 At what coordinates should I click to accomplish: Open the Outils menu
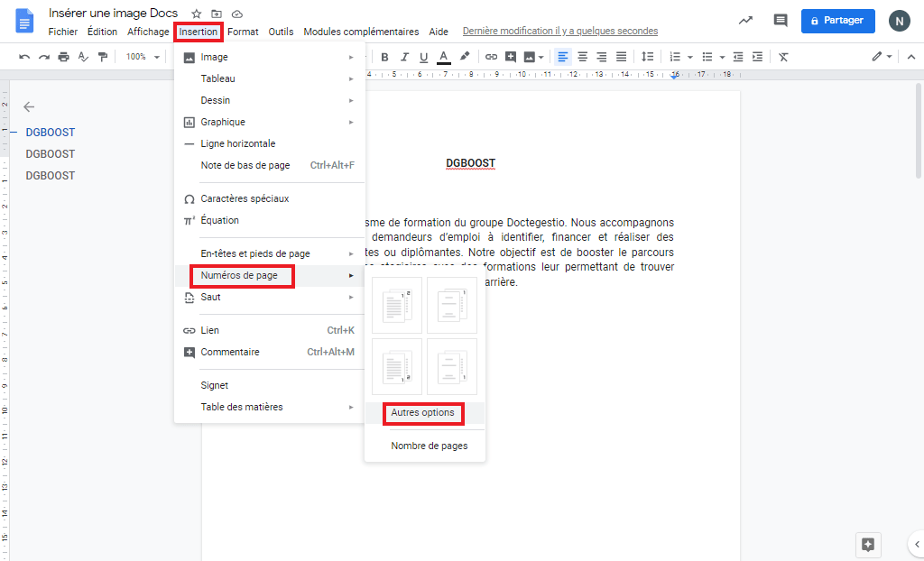(281, 31)
